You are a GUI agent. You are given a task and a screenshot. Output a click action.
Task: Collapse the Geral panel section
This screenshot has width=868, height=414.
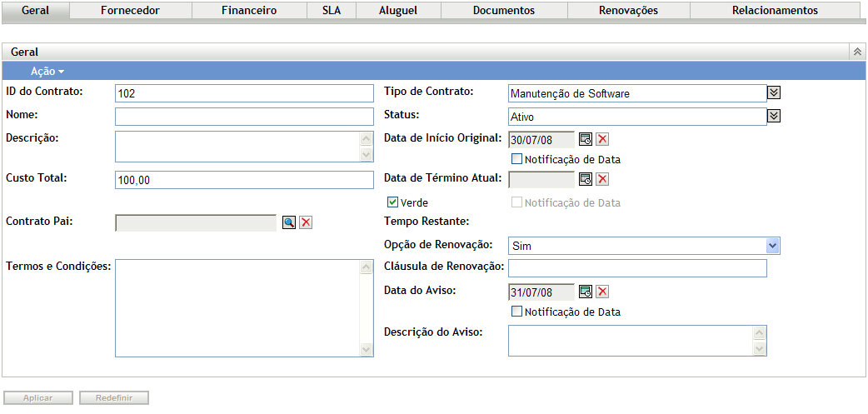tap(856, 52)
